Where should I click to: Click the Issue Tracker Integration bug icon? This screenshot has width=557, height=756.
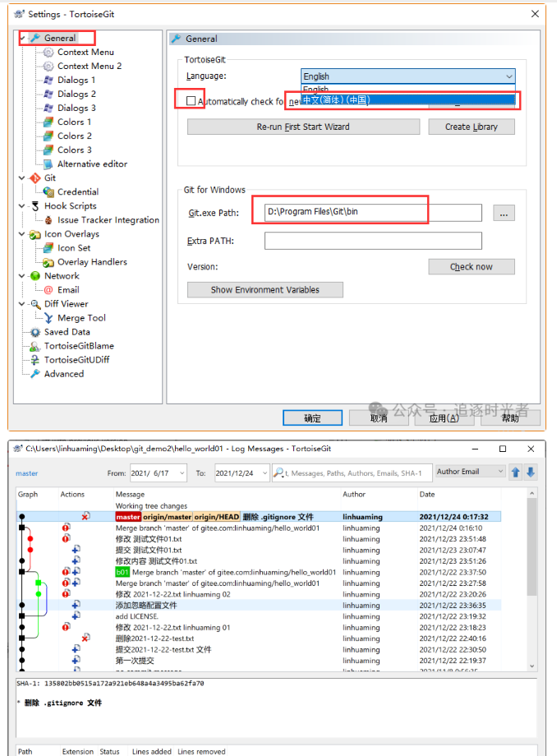48,220
